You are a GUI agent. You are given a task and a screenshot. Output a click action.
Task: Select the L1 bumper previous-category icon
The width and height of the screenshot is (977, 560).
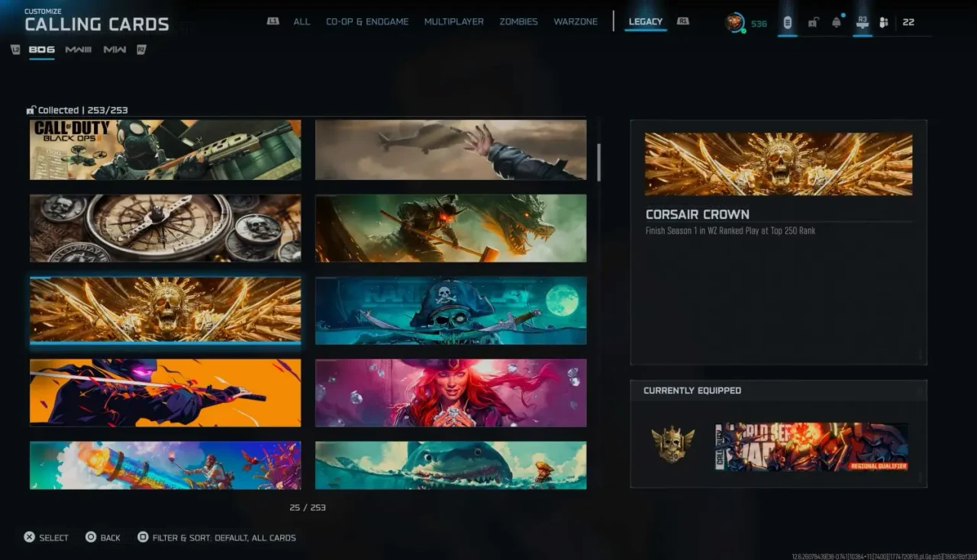(x=273, y=21)
